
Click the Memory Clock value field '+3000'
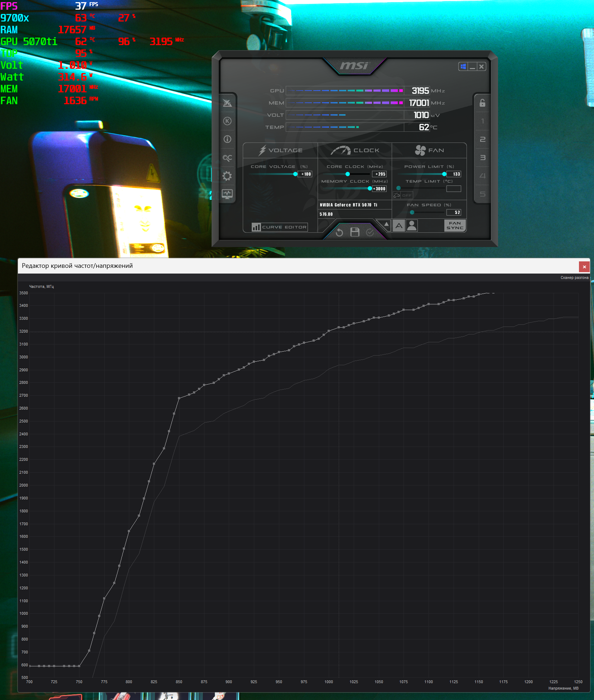pos(380,189)
